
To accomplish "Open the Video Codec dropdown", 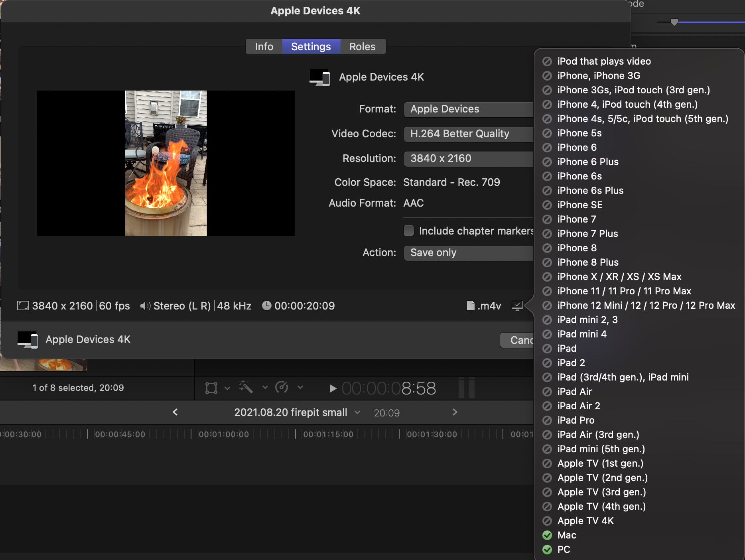I will coord(469,134).
